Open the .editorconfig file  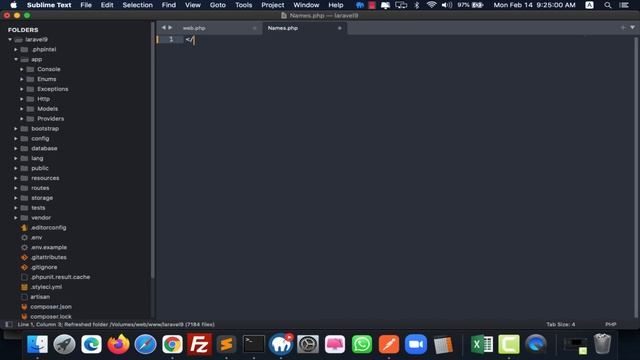48,228
